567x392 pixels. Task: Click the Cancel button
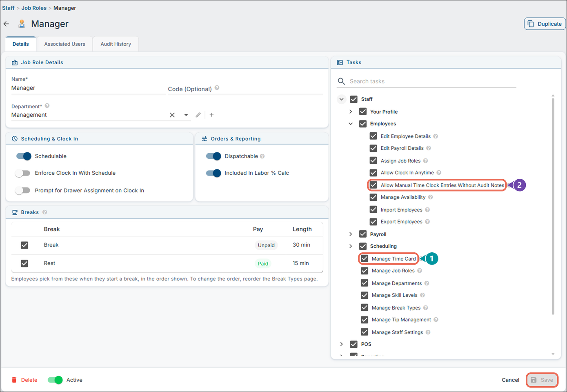[x=511, y=380]
